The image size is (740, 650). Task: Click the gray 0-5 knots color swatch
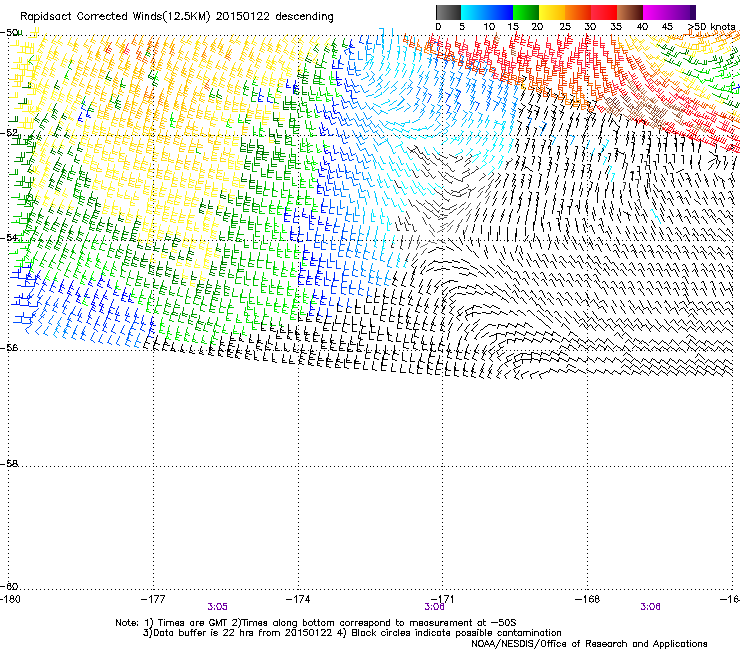pyautogui.click(x=448, y=12)
